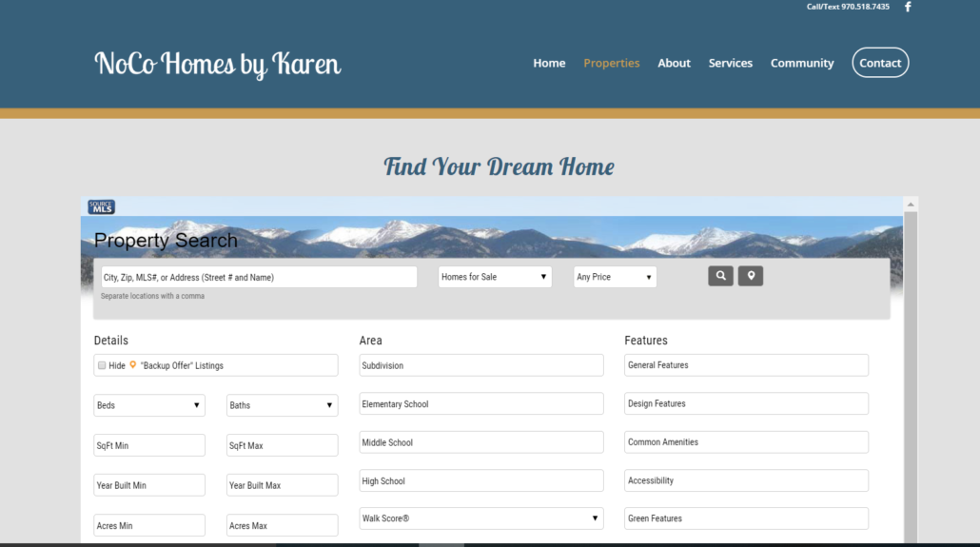The height and width of the screenshot is (547, 980).
Task: Click the SqFt Min field
Action: tap(149, 445)
